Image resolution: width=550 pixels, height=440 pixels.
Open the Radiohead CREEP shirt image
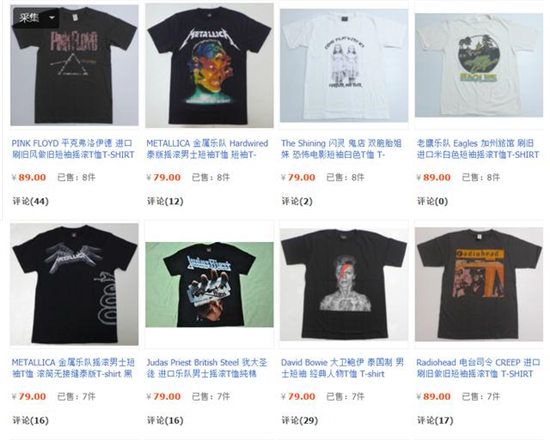click(x=479, y=285)
